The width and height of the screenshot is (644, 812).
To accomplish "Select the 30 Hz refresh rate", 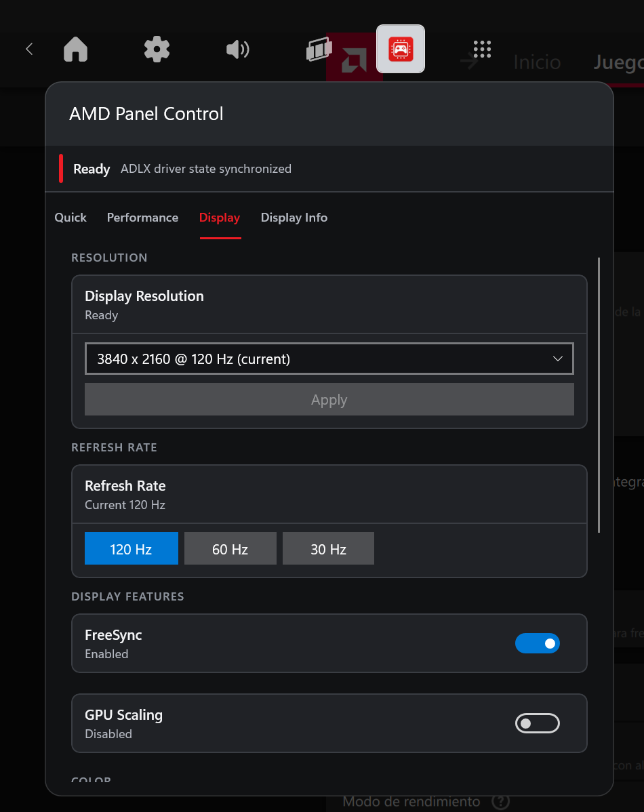I will coord(328,548).
